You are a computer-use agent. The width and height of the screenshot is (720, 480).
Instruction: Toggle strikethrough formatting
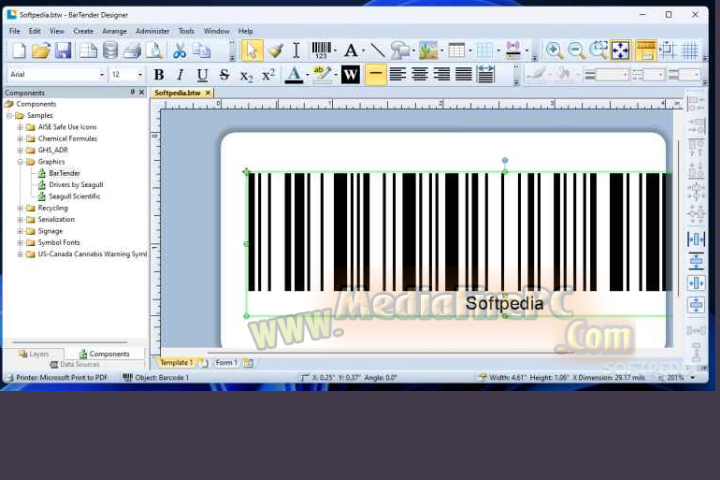pyautogui.click(x=224, y=74)
